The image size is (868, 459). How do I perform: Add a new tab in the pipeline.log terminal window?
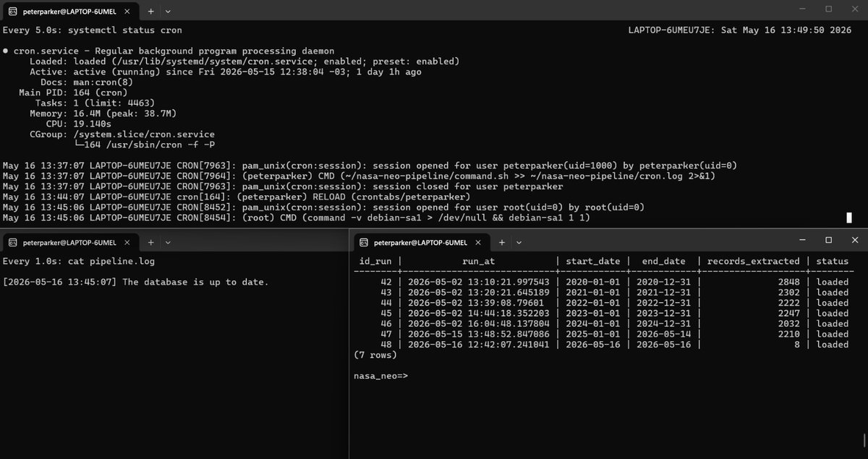coord(151,242)
